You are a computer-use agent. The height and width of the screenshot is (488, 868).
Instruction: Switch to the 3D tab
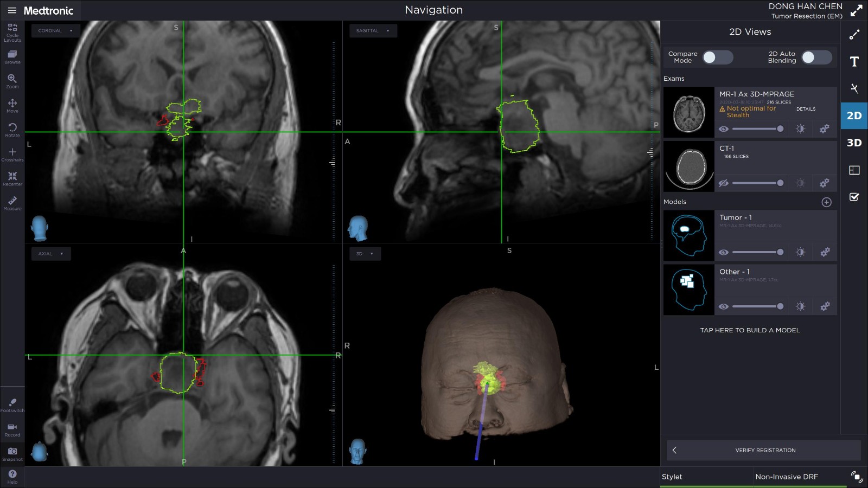click(x=854, y=143)
